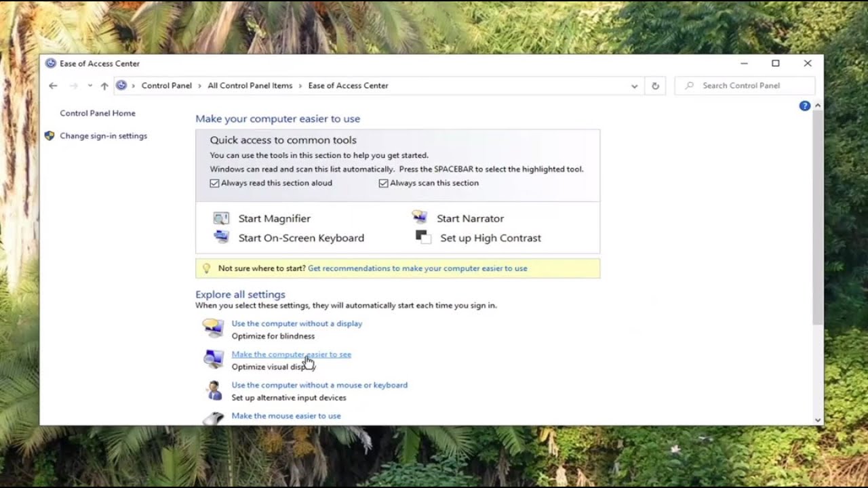Click the Start Magnifier icon
The image size is (868, 488).
(221, 218)
